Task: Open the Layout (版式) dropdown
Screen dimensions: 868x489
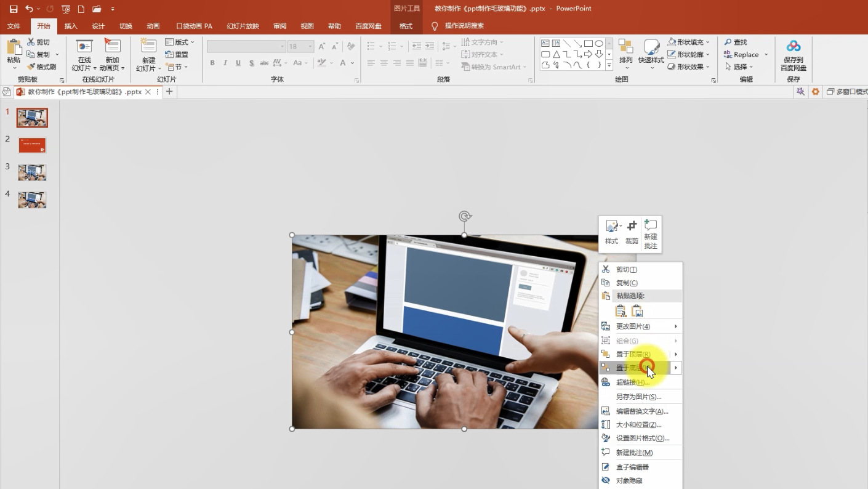Action: [180, 42]
